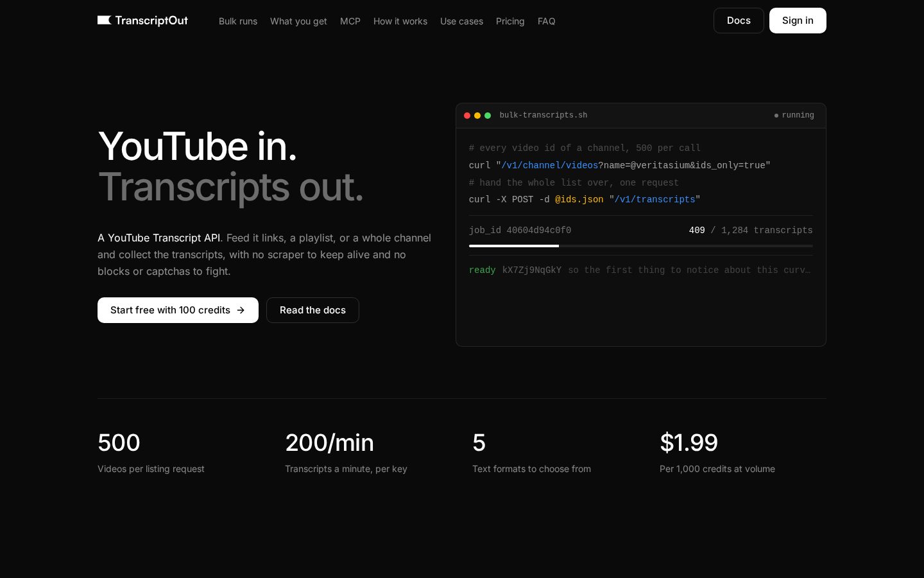The width and height of the screenshot is (924, 578).
Task: Click the 409 / 1,284 transcripts counter
Action: click(x=751, y=231)
